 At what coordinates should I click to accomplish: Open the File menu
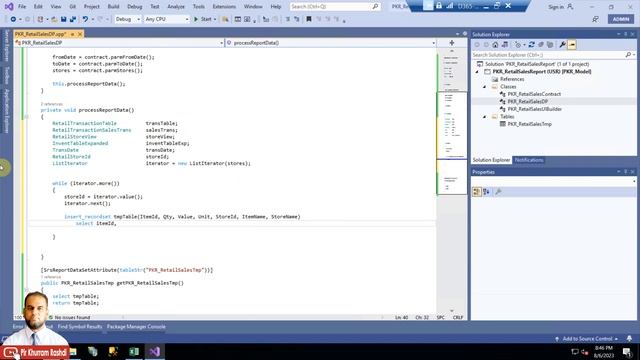[22, 7]
